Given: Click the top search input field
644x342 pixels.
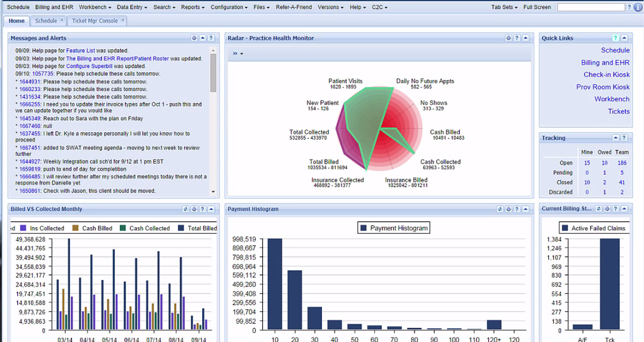Looking at the screenshot, I should (x=591, y=7).
